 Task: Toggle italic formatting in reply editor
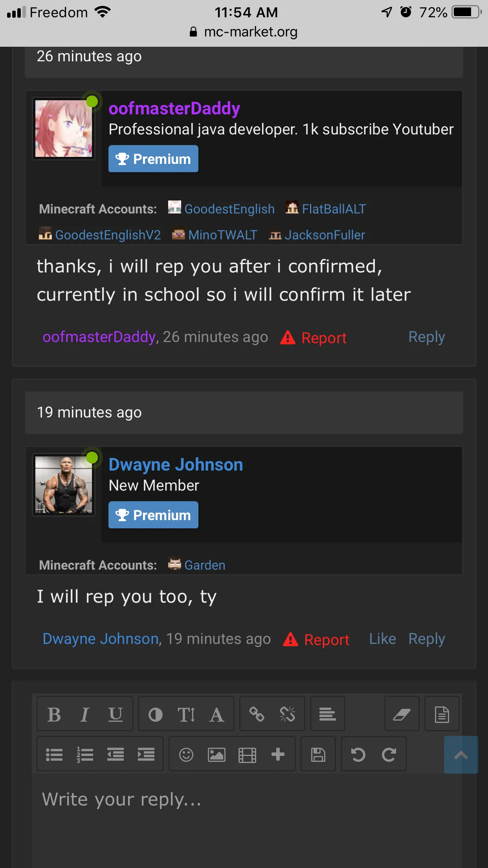(84, 714)
